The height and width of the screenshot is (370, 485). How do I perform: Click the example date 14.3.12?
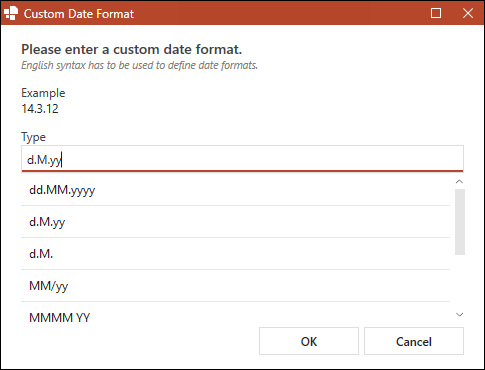pos(40,109)
